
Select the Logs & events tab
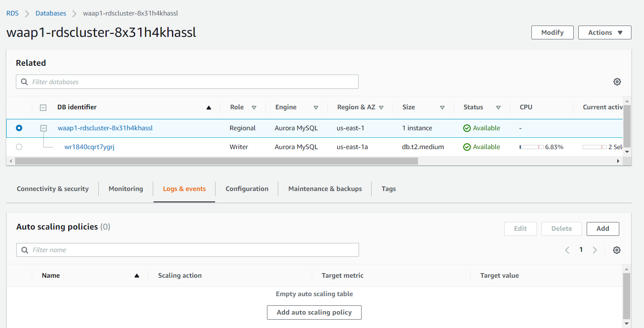(185, 189)
